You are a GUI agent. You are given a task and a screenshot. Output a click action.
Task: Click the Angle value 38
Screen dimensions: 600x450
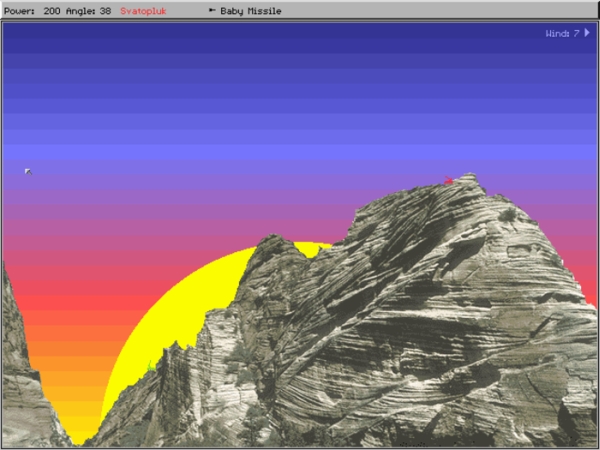point(105,11)
